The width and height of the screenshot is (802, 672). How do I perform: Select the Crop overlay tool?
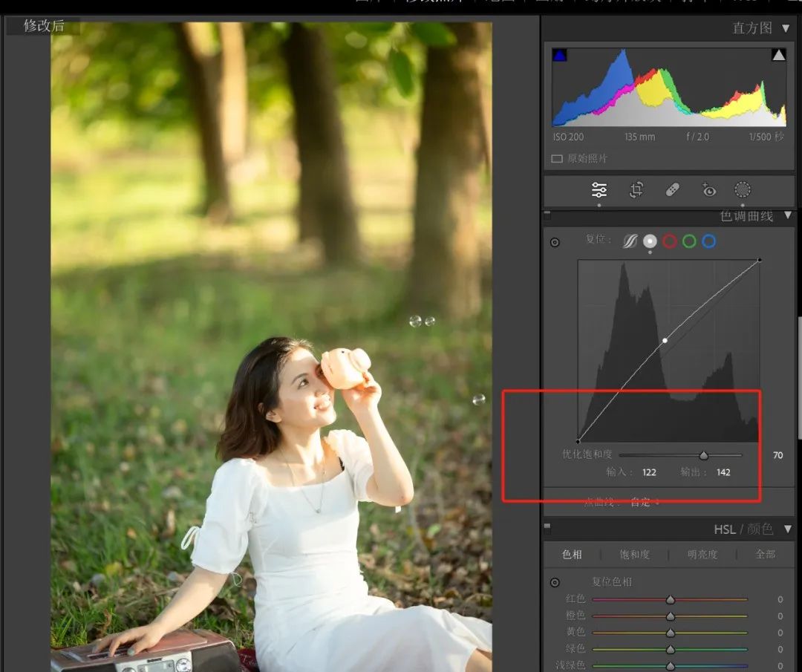coord(636,190)
